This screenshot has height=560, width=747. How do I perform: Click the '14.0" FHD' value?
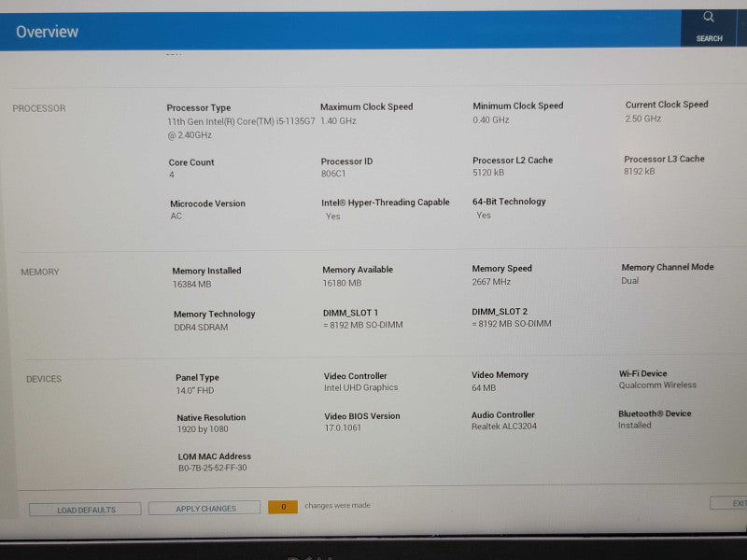[195, 390]
